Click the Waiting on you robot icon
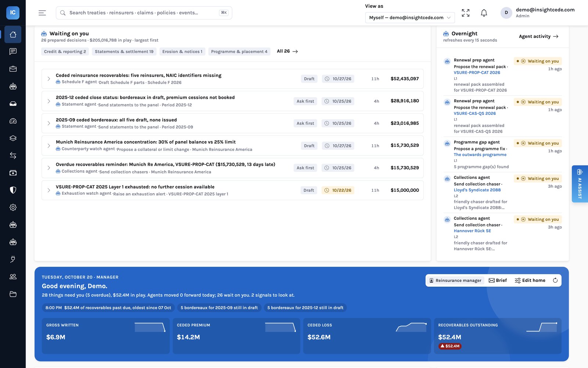Screen dimensions: 588x368 (x=44, y=33)
